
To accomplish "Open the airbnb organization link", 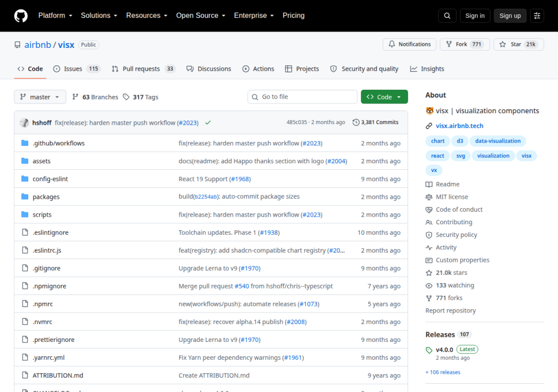I will coord(38,45).
